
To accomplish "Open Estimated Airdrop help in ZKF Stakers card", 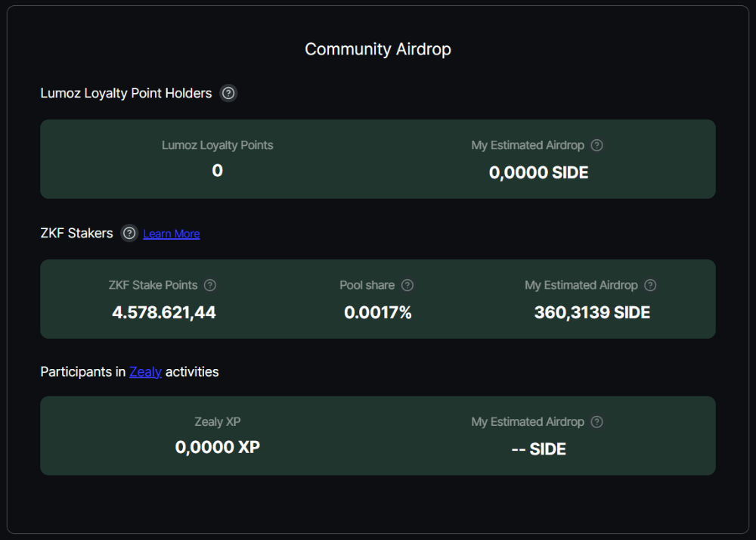I will 650,285.
